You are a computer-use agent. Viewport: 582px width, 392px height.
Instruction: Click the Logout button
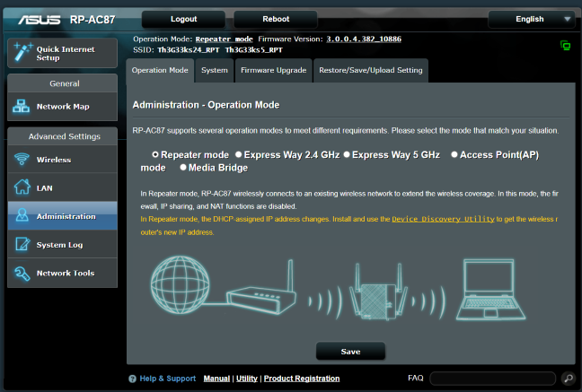184,19
